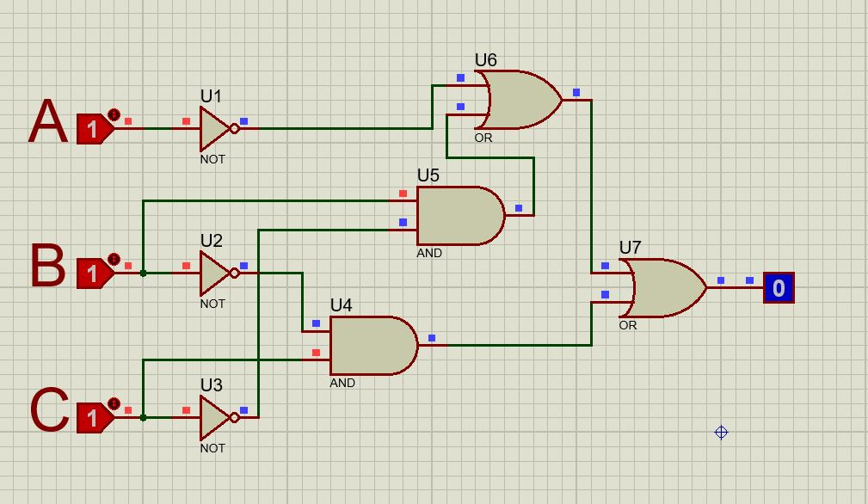Click the large text label A
868x504 pixels.
[48, 121]
